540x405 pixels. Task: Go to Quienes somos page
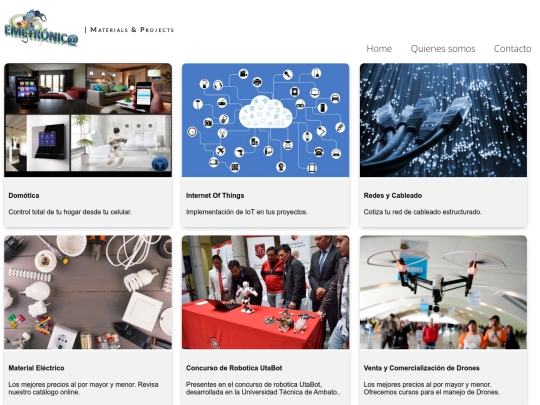point(443,49)
